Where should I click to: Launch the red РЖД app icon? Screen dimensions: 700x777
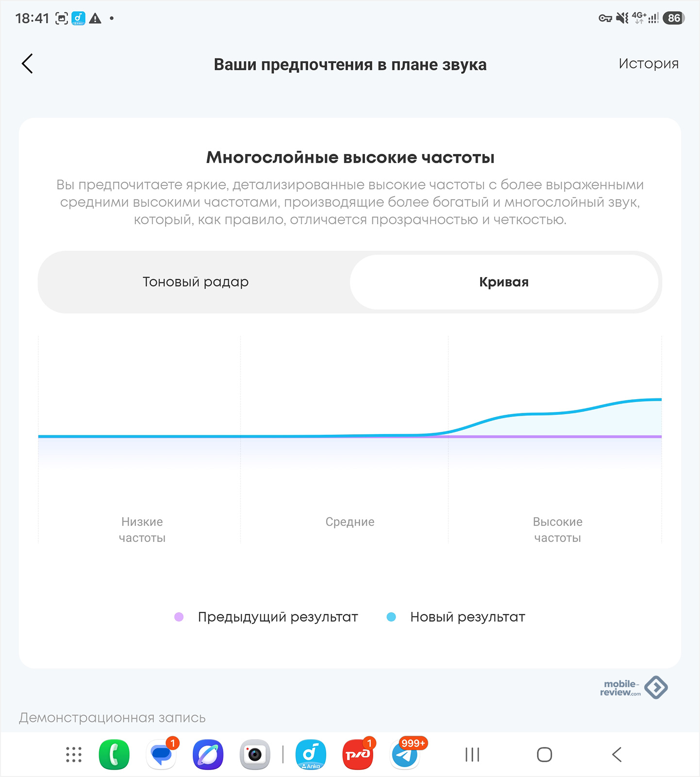click(x=358, y=755)
